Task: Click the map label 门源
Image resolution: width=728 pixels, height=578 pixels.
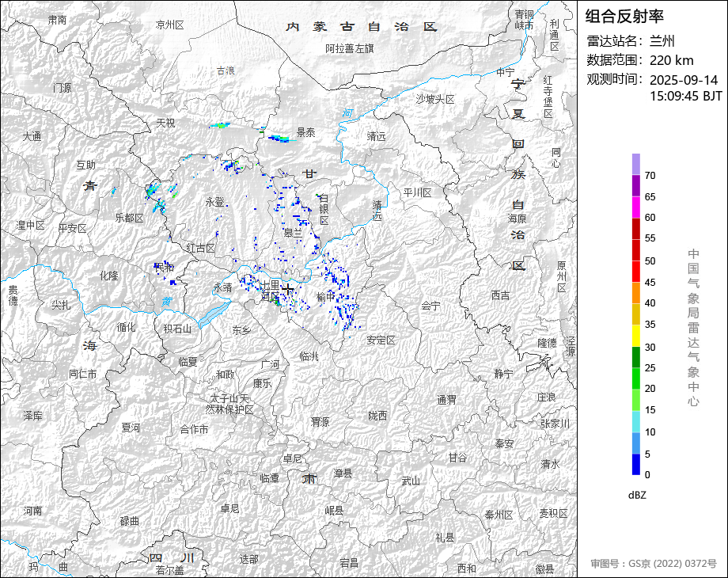Action: click(x=63, y=87)
